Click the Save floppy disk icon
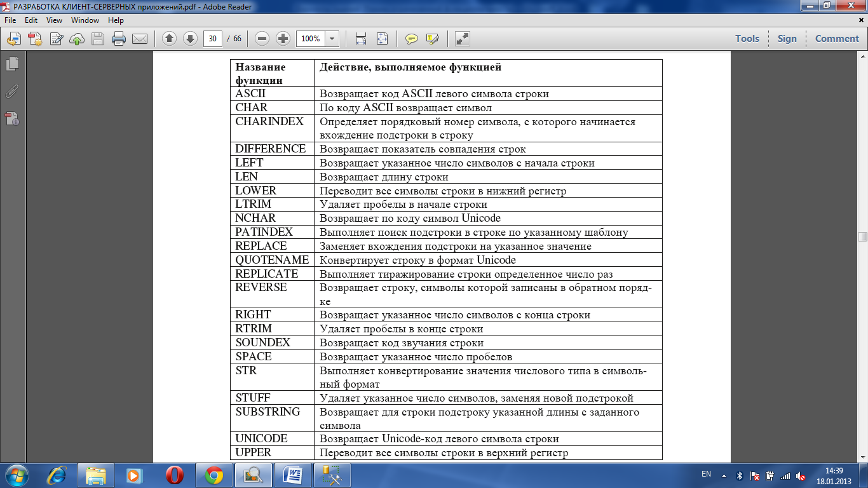 (x=98, y=39)
